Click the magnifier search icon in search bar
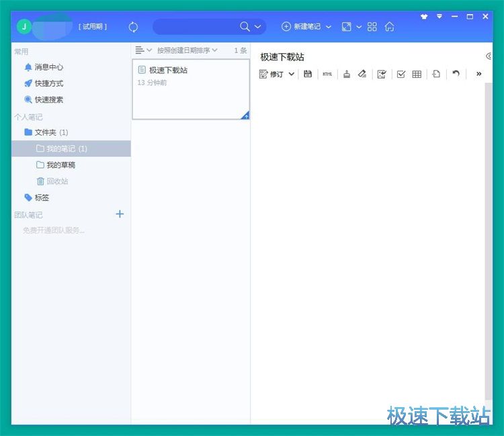The image size is (504, 436). pyautogui.click(x=245, y=26)
